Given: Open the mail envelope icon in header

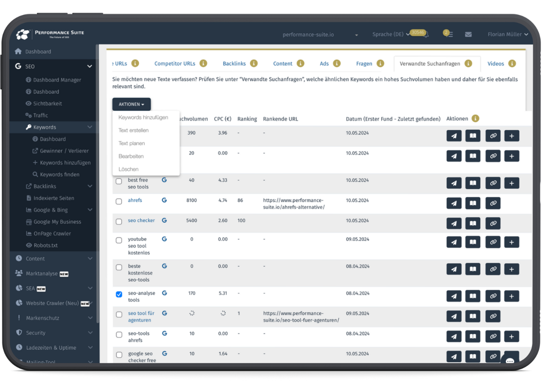Looking at the screenshot, I should click(468, 34).
